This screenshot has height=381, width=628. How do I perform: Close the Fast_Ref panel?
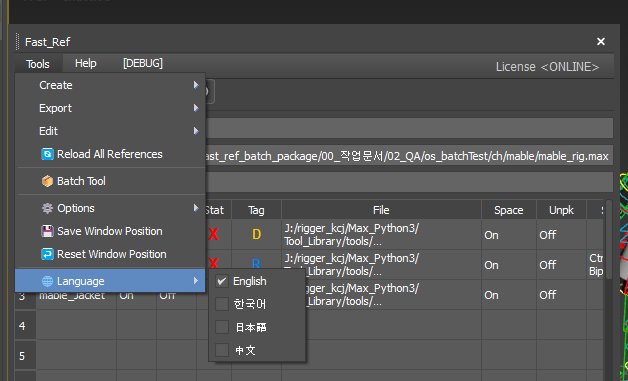601,42
